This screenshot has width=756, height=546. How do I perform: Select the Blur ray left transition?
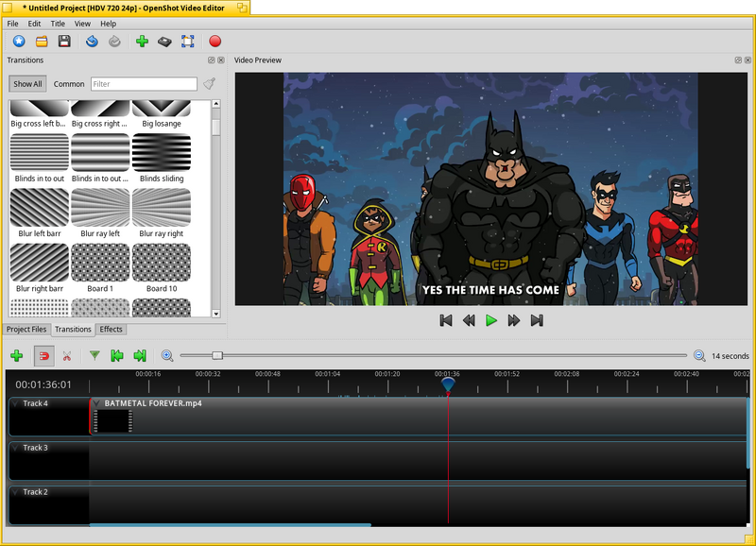click(100, 213)
